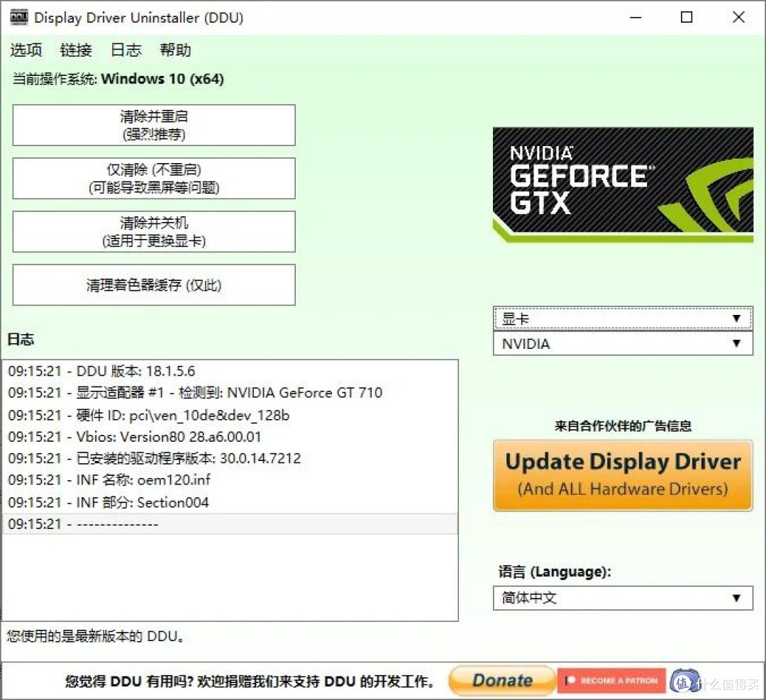Select log line Vbios: Version80 28.a6.00.01
Viewport: 766px width, 700px height.
pos(230,437)
